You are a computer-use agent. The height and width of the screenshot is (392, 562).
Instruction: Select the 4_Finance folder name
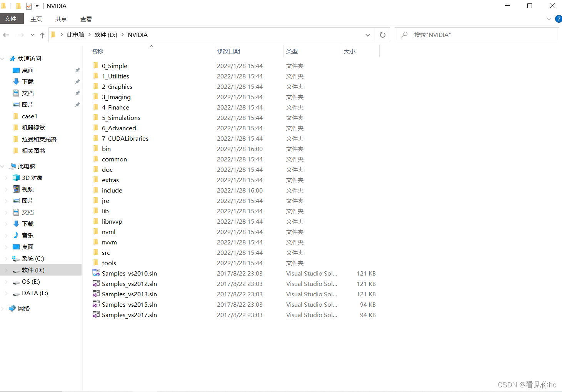(x=115, y=107)
